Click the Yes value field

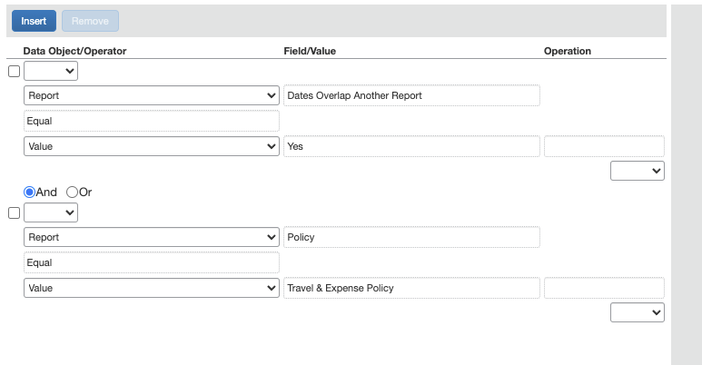[x=411, y=146]
